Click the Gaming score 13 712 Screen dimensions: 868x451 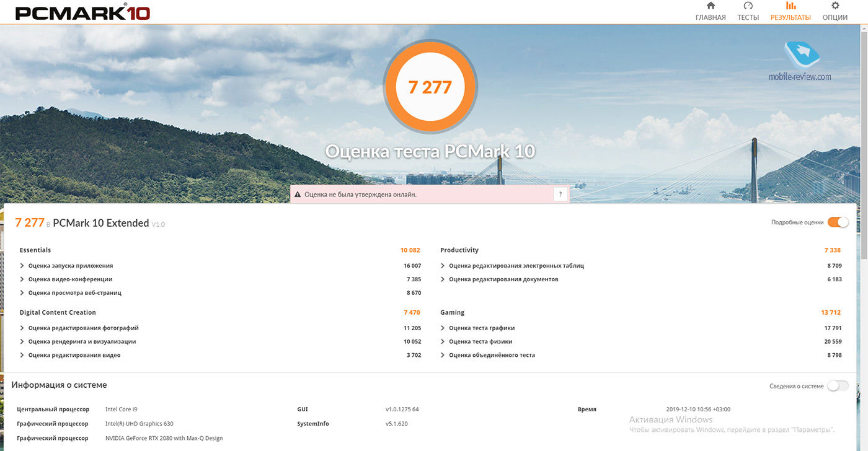pos(831,313)
